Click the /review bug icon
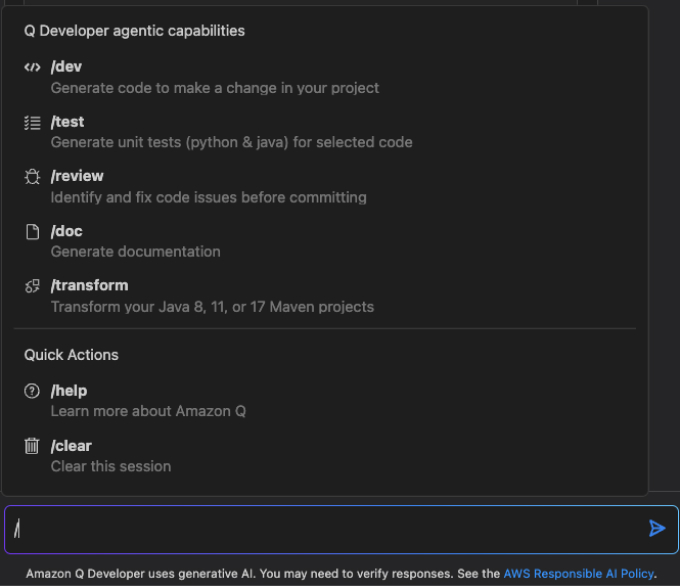 point(32,177)
